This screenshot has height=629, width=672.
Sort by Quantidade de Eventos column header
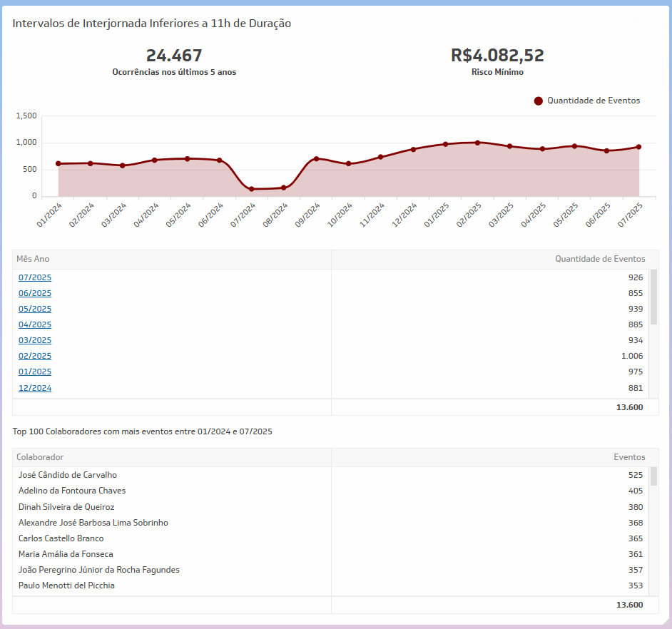click(x=600, y=259)
